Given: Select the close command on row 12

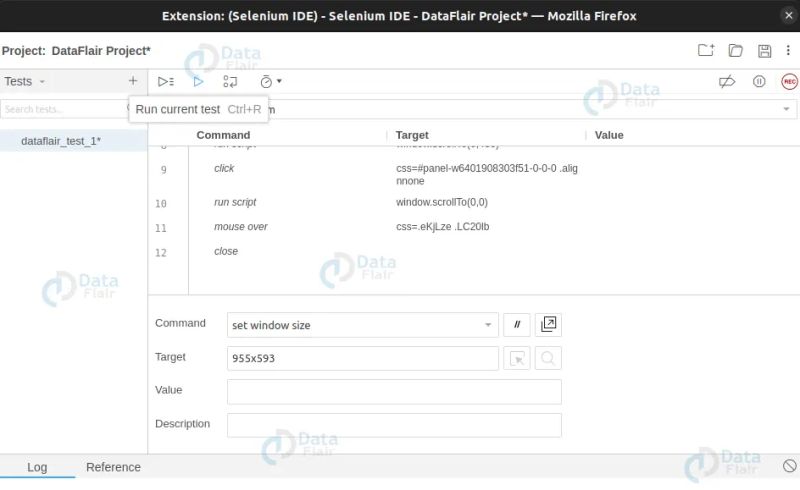Looking at the screenshot, I should click(x=226, y=251).
